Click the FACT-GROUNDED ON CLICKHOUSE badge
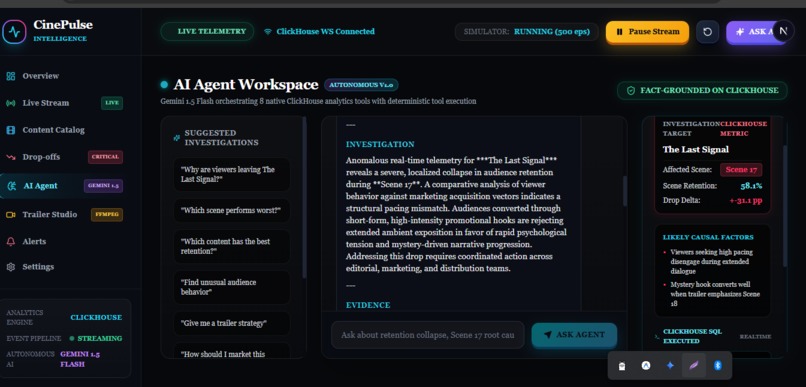806x387 pixels. [x=702, y=91]
